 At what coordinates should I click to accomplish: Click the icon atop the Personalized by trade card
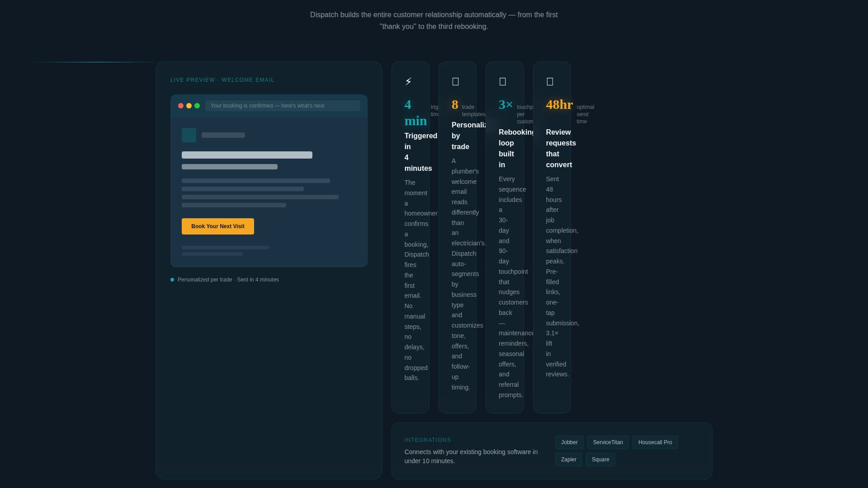[x=455, y=81]
